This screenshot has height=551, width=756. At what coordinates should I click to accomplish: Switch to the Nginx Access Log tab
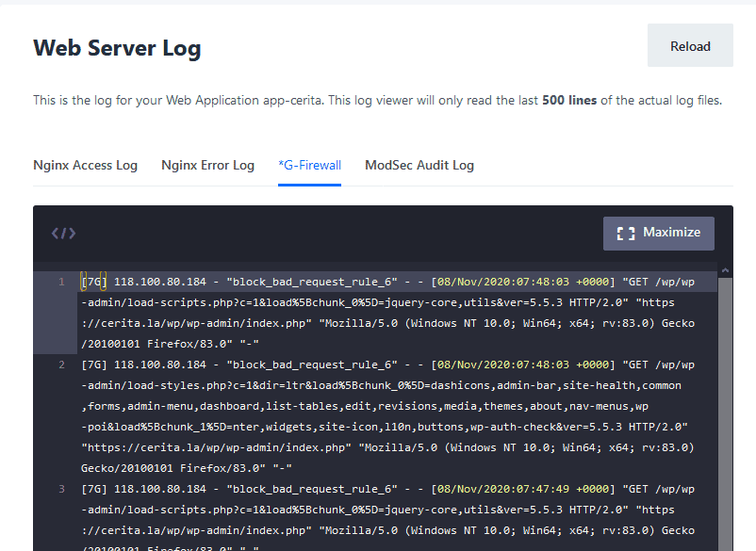[x=85, y=164]
